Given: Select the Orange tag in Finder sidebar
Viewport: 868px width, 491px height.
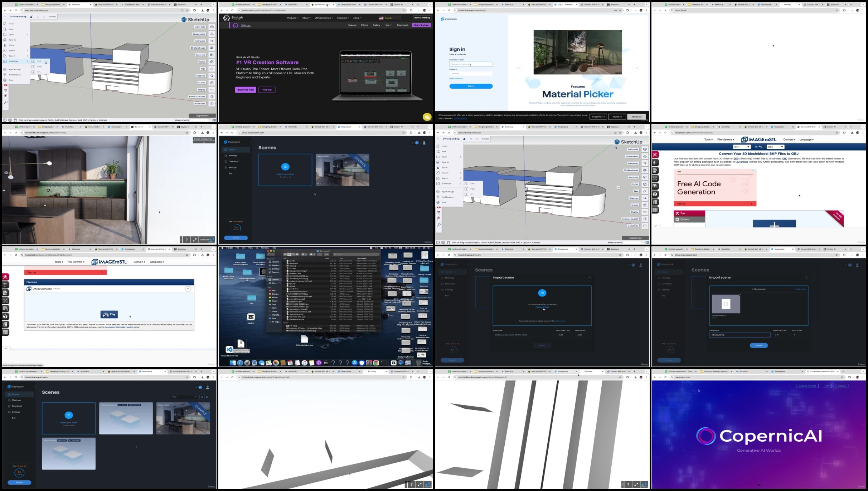Looking at the screenshot, I should coord(274,294).
